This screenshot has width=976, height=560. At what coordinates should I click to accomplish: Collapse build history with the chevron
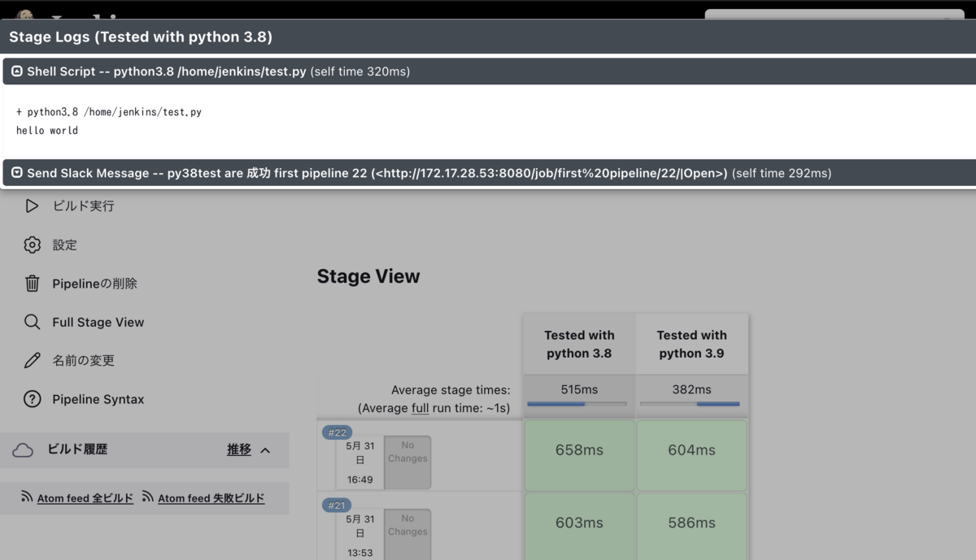[265, 450]
